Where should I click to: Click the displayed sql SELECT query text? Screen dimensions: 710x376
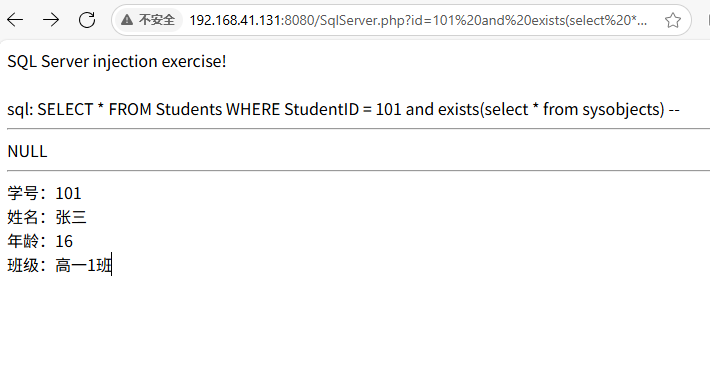pos(343,110)
